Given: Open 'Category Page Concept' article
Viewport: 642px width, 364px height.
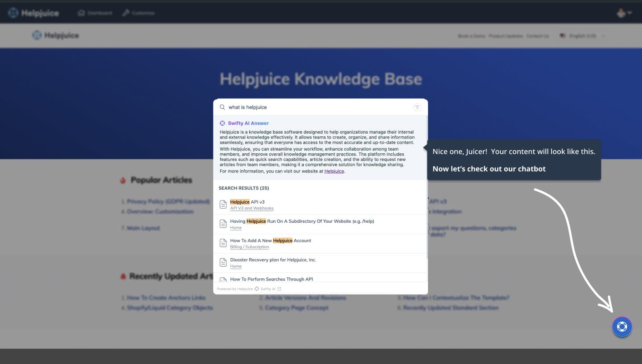Looking at the screenshot, I should click(296, 308).
